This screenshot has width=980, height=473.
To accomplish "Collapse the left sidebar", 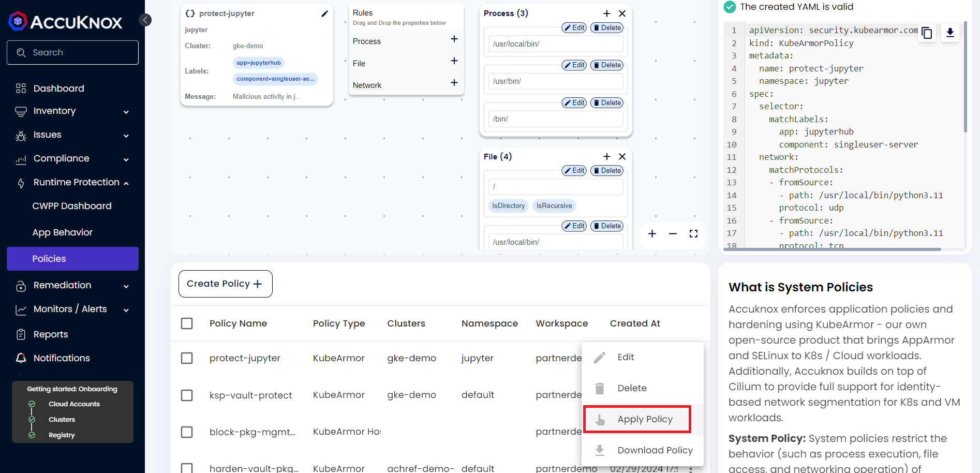I will 145,20.
